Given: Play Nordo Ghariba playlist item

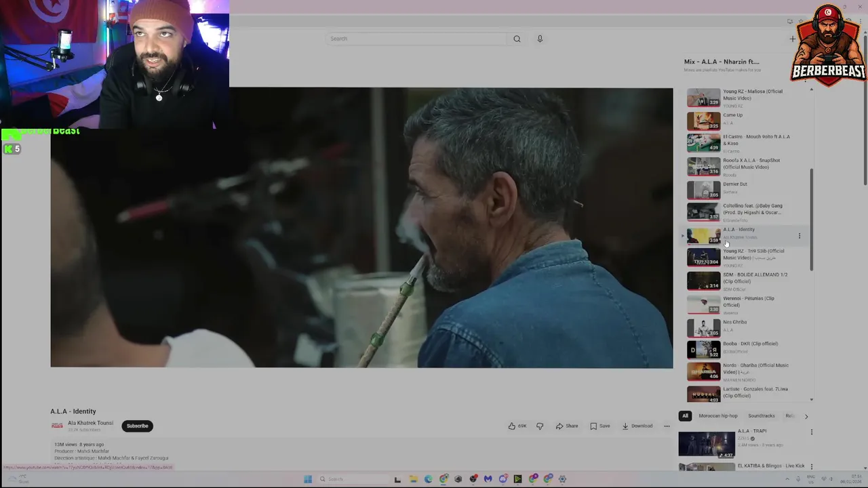Looking at the screenshot, I should tap(746, 371).
